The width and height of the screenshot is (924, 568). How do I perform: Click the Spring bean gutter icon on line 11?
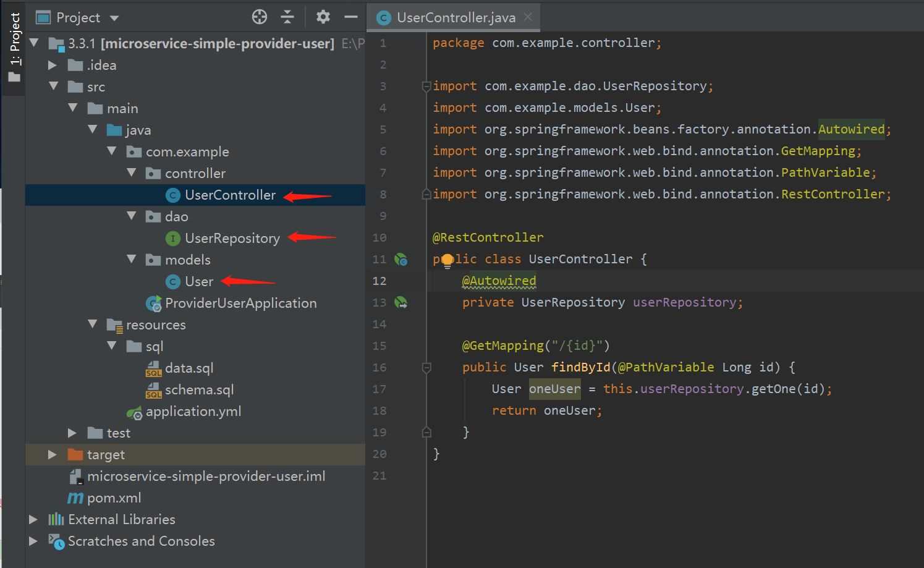401,260
